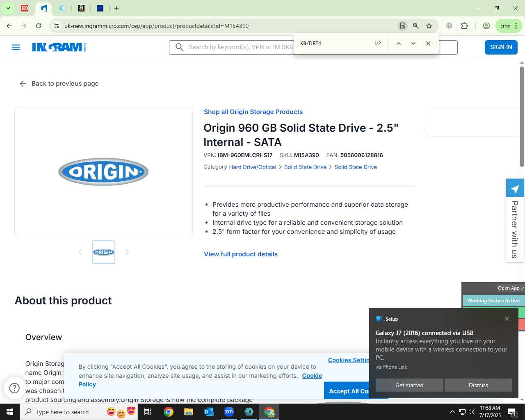Click the Error chip menu button
Image resolution: width=525 pixels, height=420 pixels.
(x=509, y=26)
